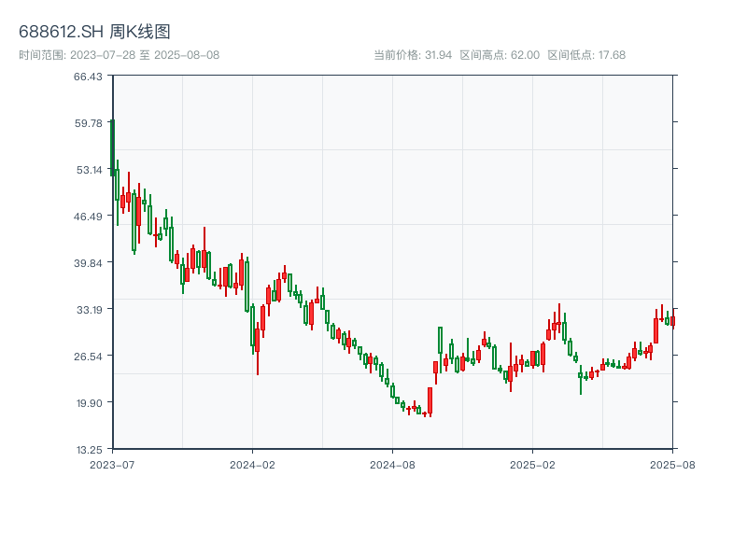Click the 688612.SH 周K线图 chart title

pyautogui.click(x=94, y=33)
